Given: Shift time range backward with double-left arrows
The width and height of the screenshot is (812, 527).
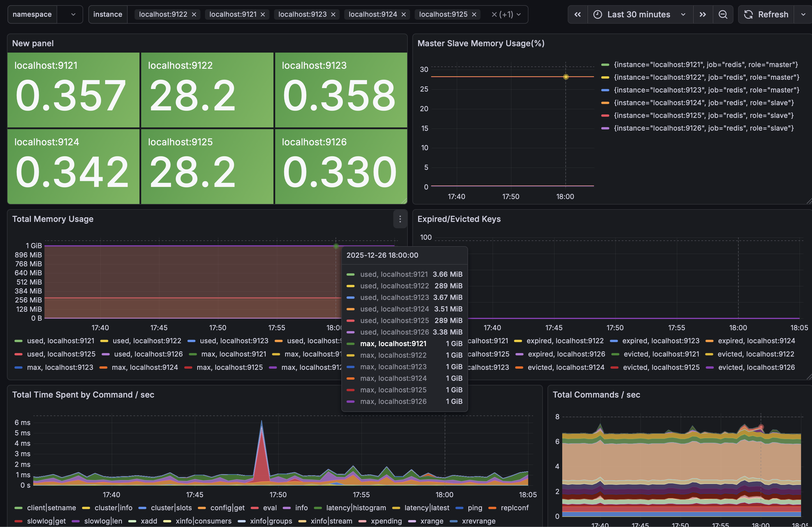Looking at the screenshot, I should point(577,14).
